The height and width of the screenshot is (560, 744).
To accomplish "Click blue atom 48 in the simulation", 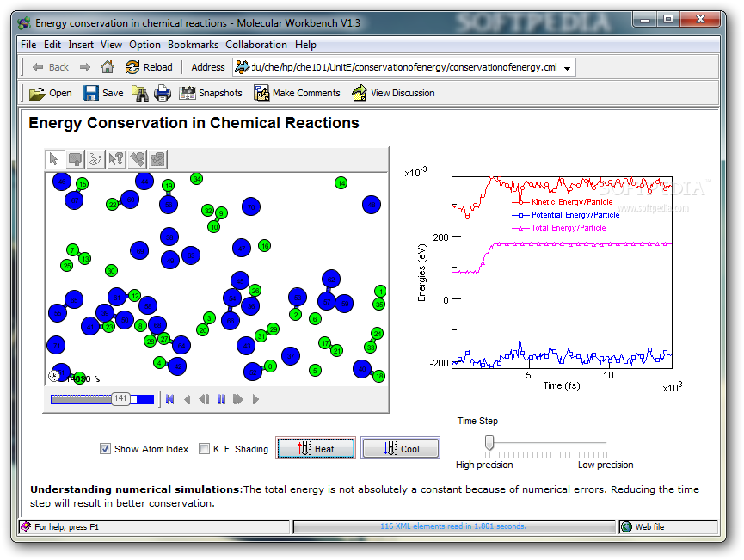I will (372, 205).
